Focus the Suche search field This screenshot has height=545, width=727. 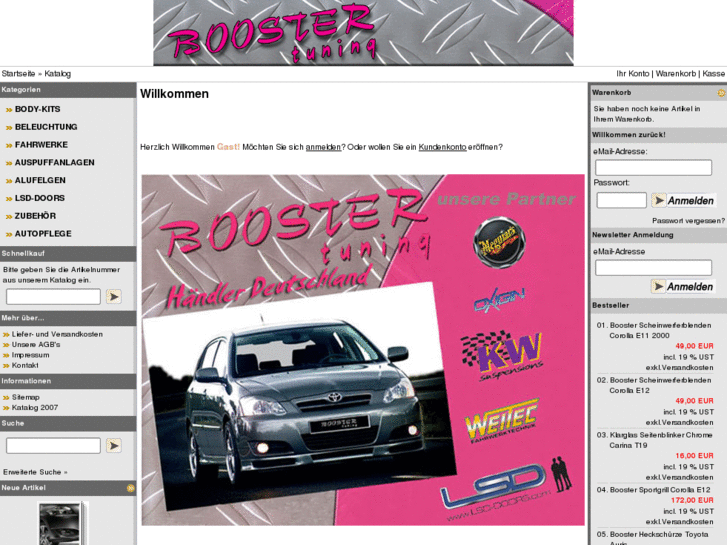tap(53, 446)
